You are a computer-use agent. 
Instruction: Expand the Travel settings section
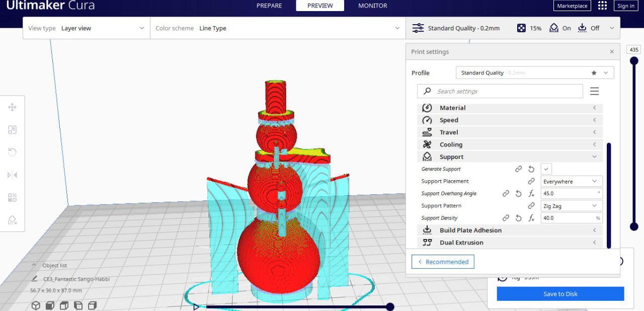click(510, 132)
